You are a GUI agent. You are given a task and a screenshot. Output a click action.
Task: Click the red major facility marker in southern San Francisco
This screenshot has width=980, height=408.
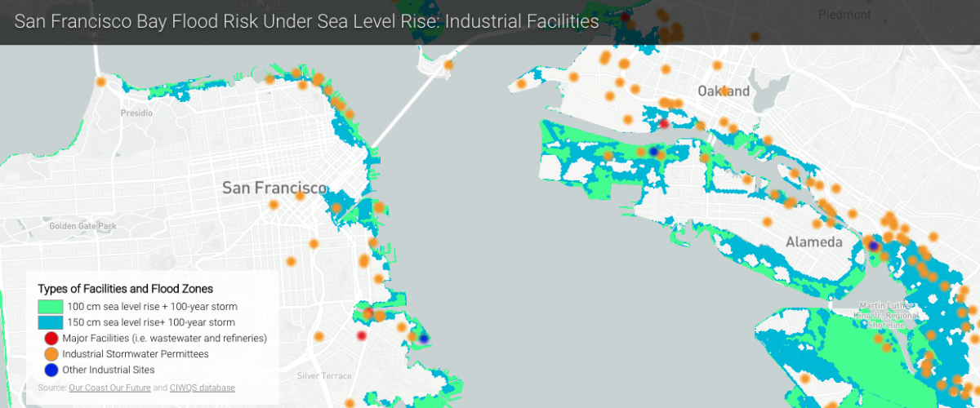[362, 335]
